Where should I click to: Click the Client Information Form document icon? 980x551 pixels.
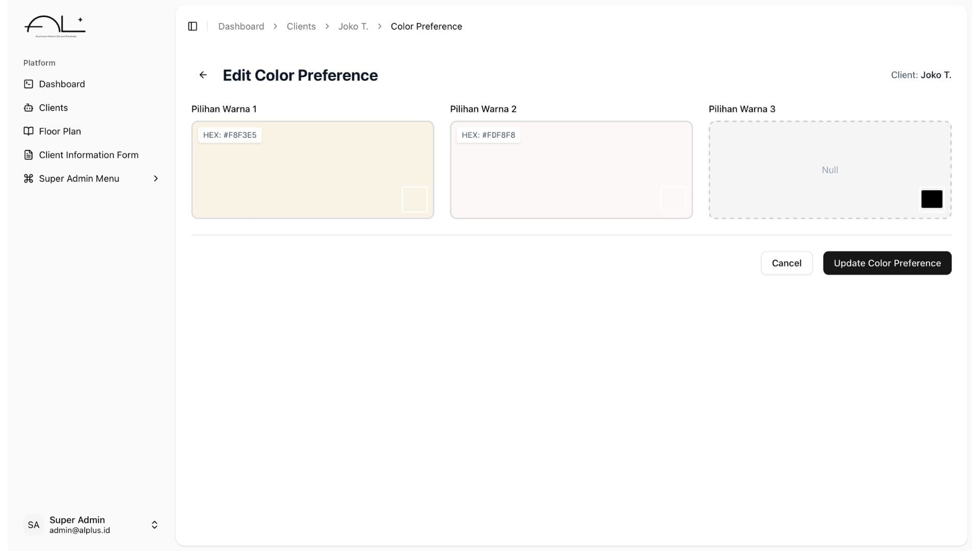[29, 155]
